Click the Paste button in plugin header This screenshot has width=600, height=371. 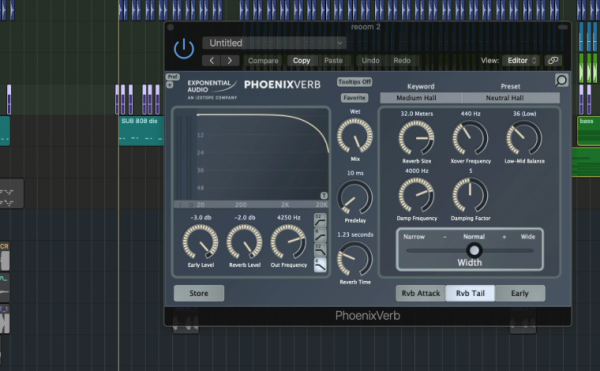[333, 60]
